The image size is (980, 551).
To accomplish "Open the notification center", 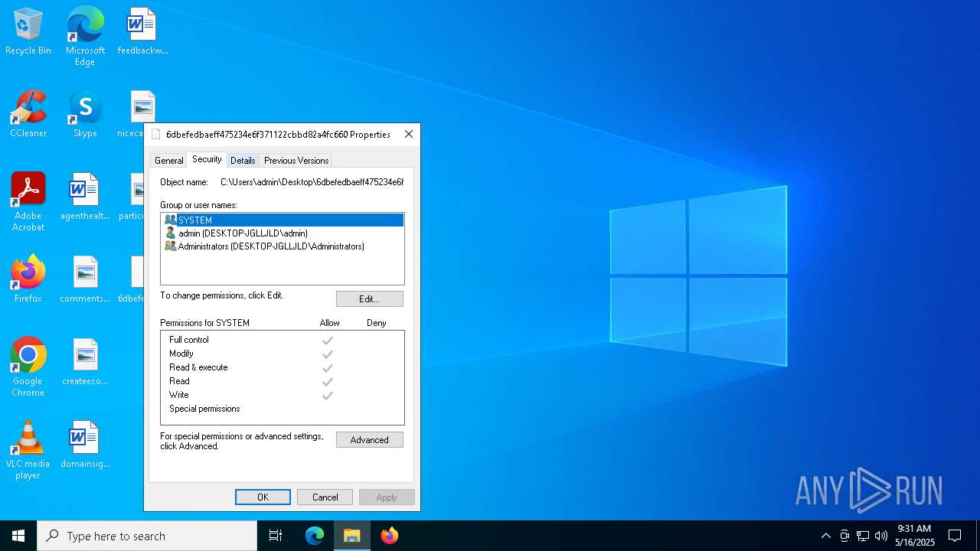I will [x=955, y=536].
